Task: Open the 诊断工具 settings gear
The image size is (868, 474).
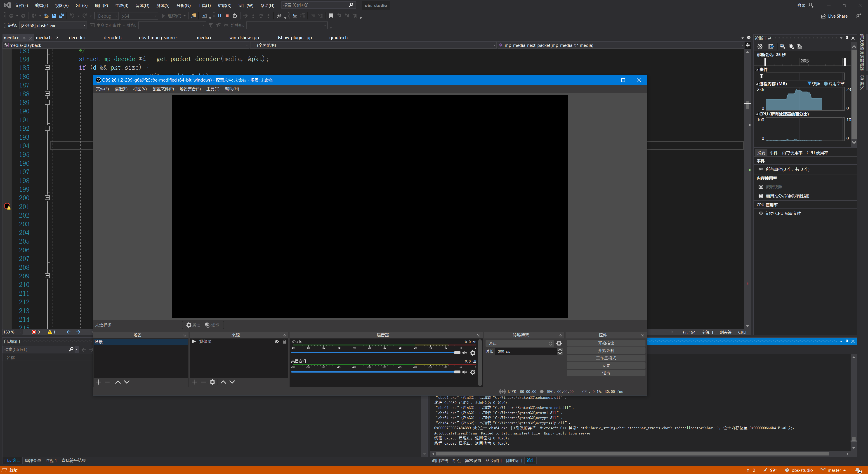Action: (760, 47)
